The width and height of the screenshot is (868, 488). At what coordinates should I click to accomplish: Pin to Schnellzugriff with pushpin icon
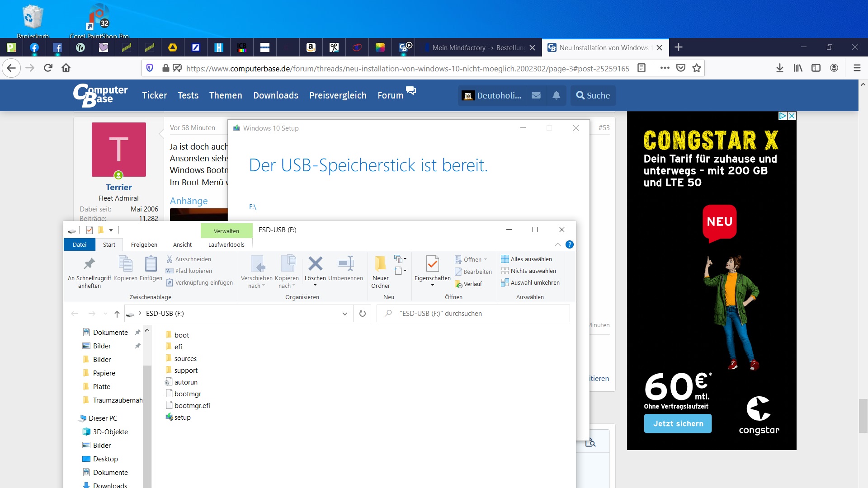pos(89,263)
